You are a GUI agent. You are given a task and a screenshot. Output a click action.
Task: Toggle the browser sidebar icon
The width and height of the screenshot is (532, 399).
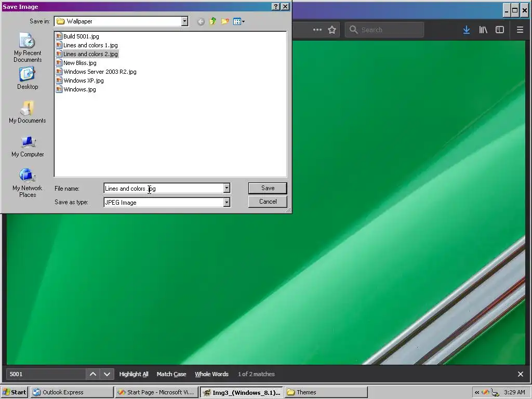pyautogui.click(x=500, y=30)
